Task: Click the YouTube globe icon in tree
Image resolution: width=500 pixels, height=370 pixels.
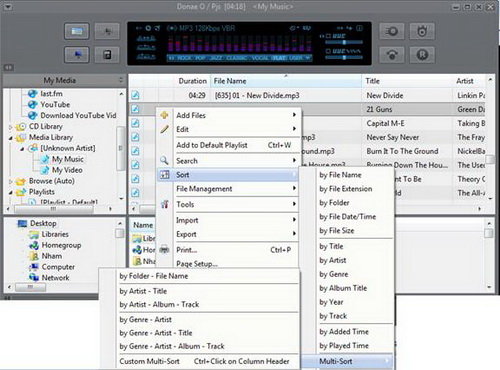Action: pyautogui.click(x=32, y=104)
